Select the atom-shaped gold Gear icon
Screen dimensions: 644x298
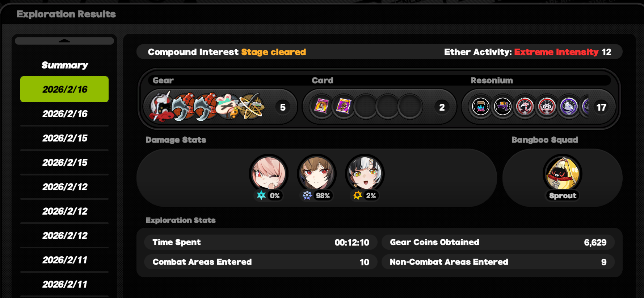coord(251,107)
